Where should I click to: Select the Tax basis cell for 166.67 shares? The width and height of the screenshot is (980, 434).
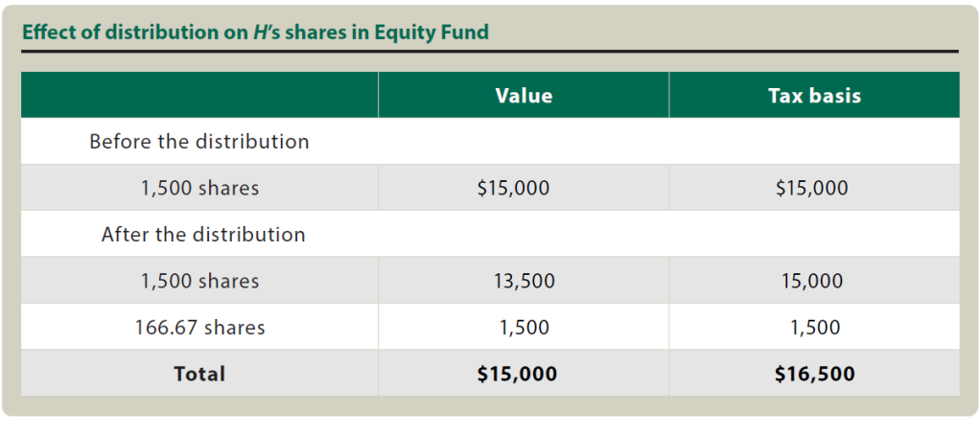point(815,328)
